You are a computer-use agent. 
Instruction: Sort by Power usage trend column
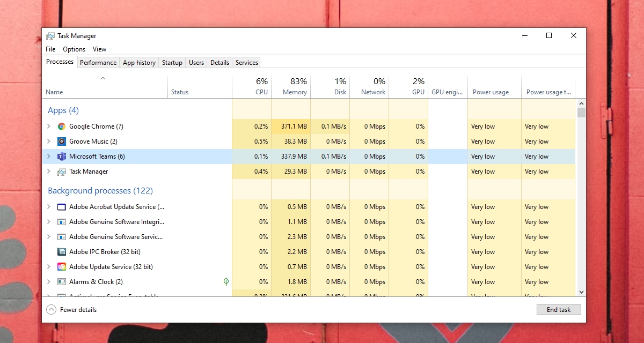(548, 87)
